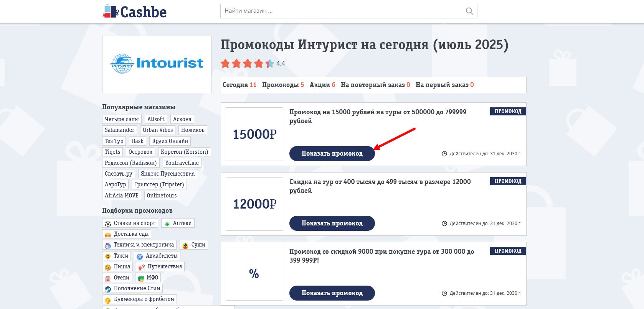Click the clock icon on the 9000 offer
Viewport: 644px width, 309px height.
point(444,293)
